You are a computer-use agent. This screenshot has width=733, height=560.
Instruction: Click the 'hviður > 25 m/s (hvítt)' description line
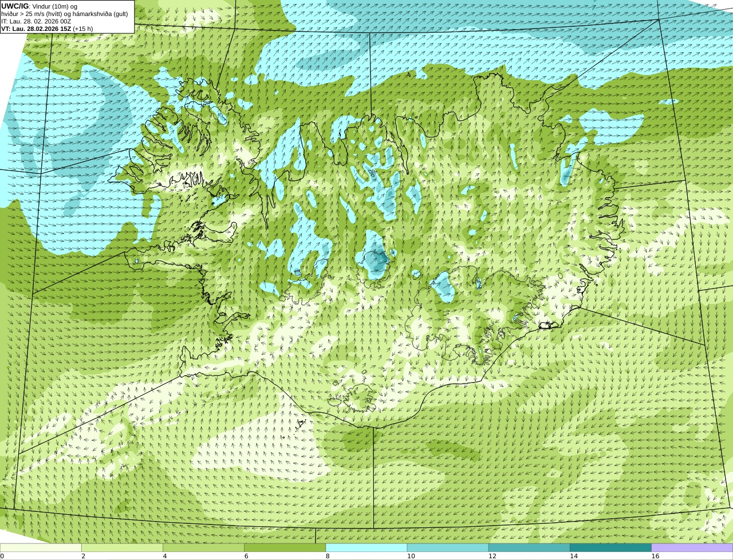65,14
